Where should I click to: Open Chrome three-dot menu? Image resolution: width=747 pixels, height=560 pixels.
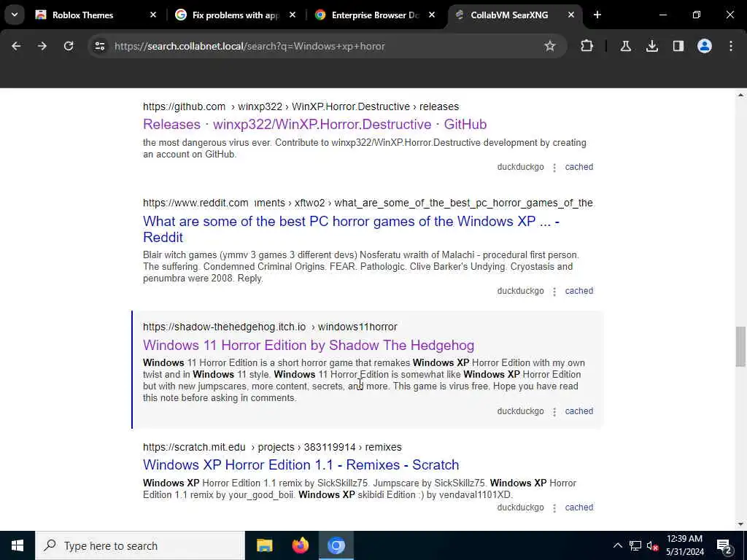731,46
